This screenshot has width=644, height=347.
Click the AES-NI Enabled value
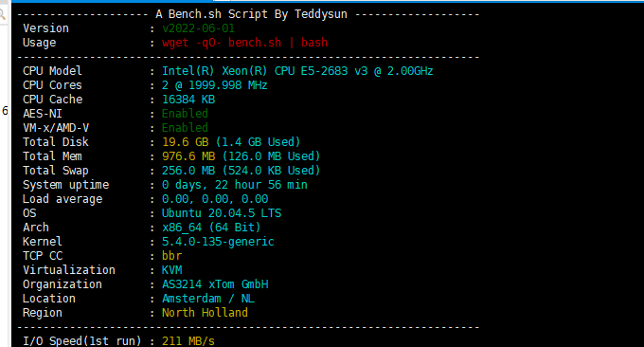[185, 114]
